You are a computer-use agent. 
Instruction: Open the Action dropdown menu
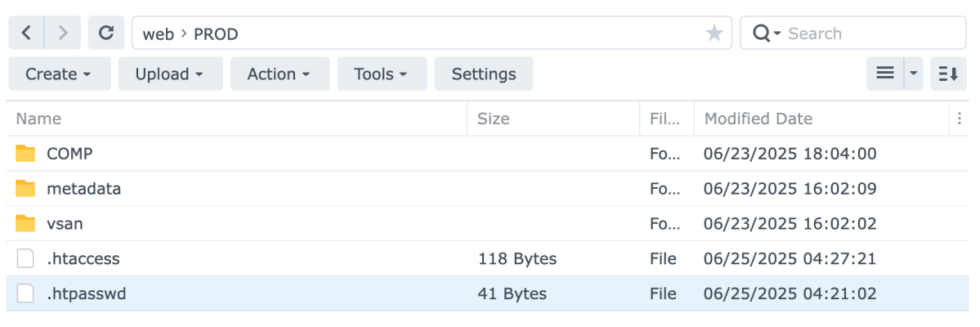coord(279,74)
